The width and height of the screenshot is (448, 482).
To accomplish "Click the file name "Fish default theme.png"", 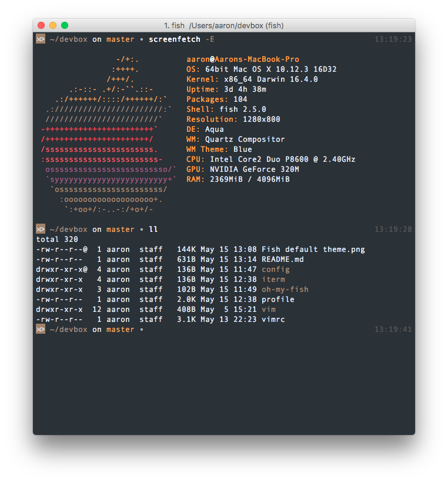I will tap(313, 250).
